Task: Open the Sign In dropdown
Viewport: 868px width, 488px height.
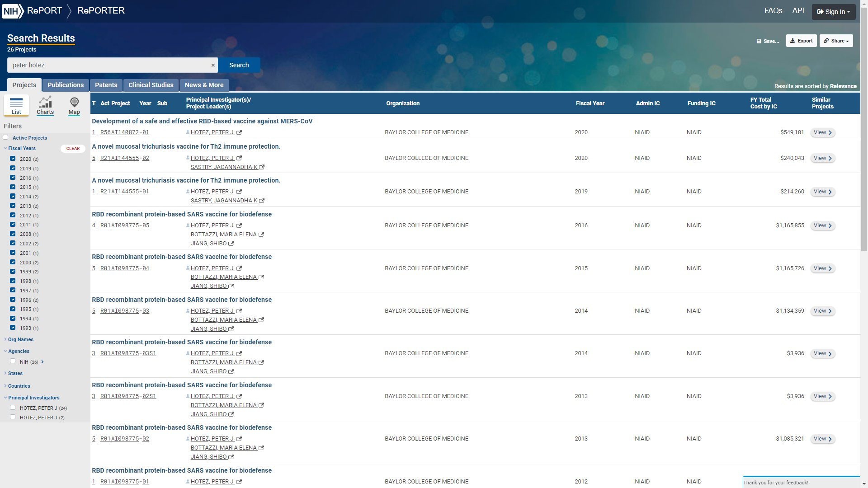Action: (x=833, y=12)
